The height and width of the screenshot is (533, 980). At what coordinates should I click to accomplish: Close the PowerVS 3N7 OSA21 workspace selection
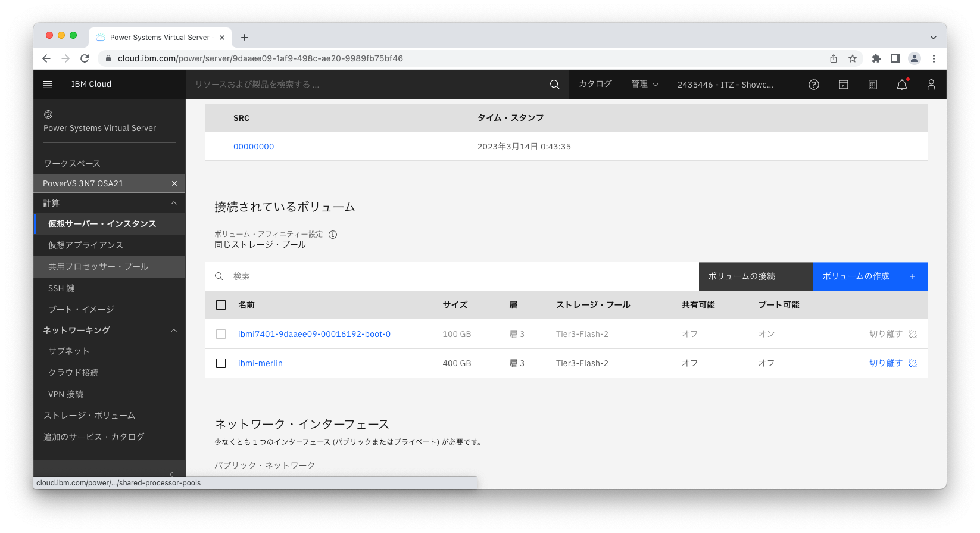(174, 183)
